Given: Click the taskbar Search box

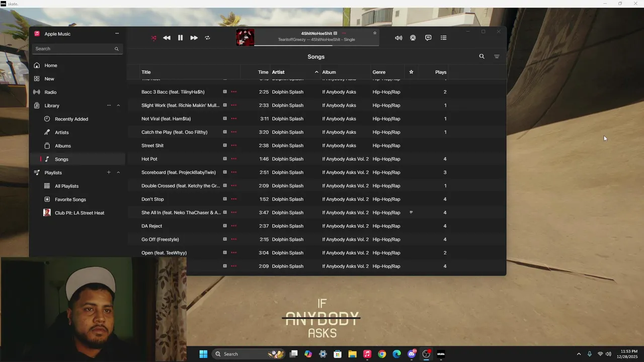Looking at the screenshot, I should 249,354.
